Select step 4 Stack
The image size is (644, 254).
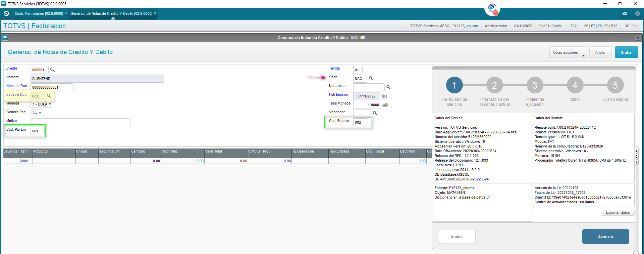pos(575,85)
